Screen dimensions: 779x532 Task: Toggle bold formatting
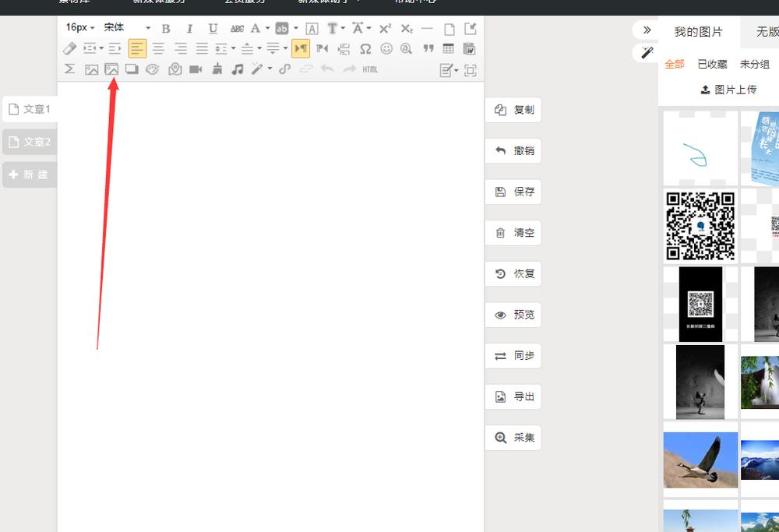166,29
